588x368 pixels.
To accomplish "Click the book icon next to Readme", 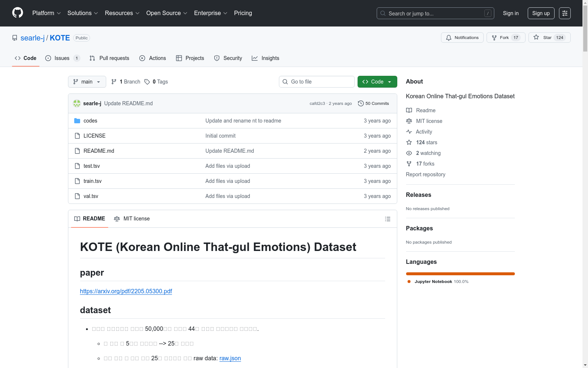I will 409,110.
